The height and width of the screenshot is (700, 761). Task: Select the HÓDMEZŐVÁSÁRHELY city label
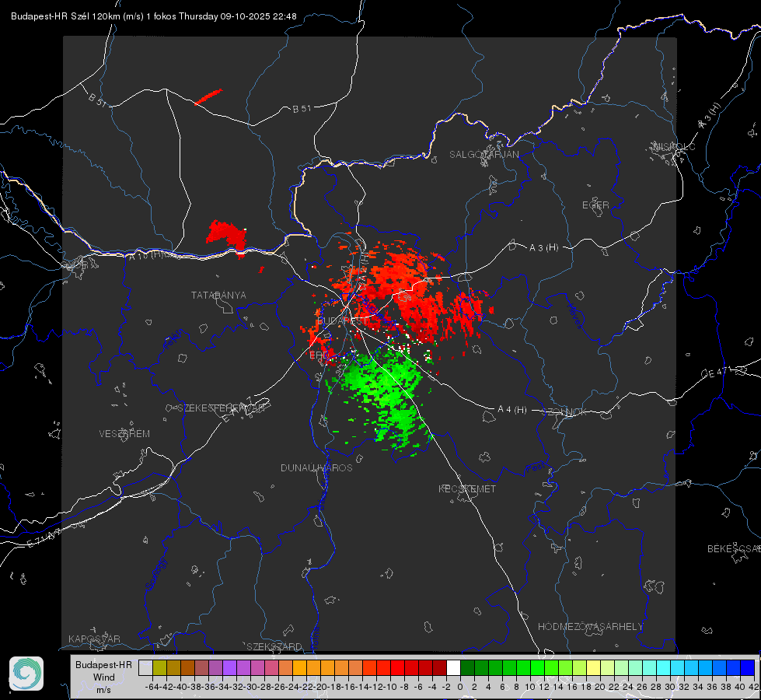click(x=590, y=627)
